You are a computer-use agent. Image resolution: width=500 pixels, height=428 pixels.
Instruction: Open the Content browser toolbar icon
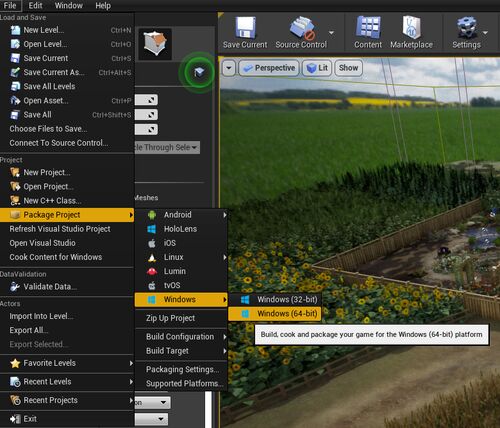368,33
